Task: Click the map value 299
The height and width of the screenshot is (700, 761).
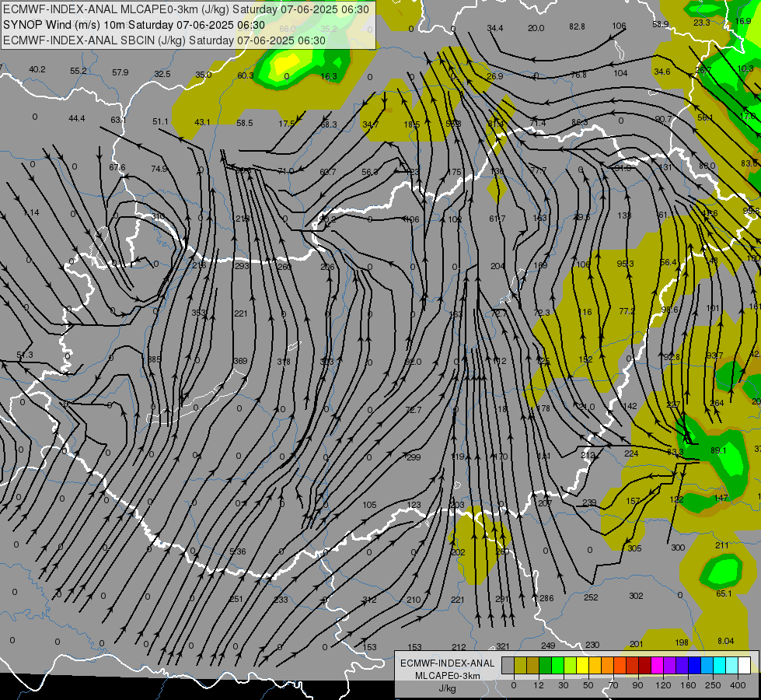Action: 414,457
